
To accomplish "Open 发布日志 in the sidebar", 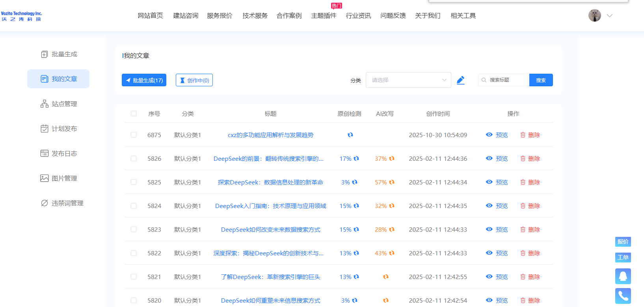I will (x=58, y=153).
